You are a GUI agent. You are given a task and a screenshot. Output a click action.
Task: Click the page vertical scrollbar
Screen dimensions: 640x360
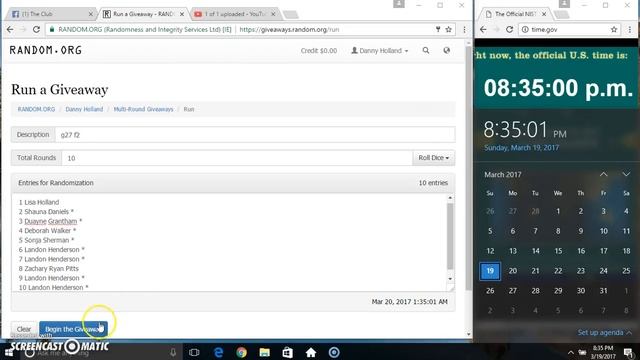pyautogui.click(x=468, y=167)
